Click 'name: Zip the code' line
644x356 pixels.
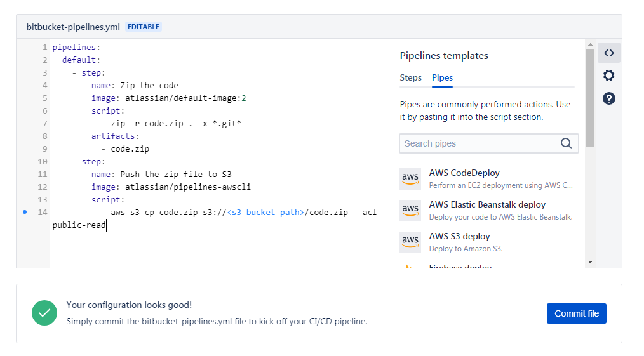(135, 85)
